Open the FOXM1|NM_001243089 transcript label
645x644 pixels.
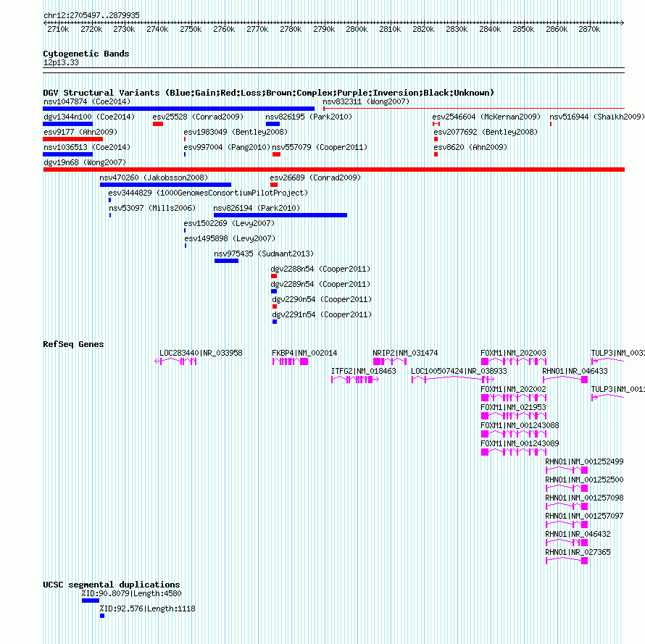pos(520,443)
